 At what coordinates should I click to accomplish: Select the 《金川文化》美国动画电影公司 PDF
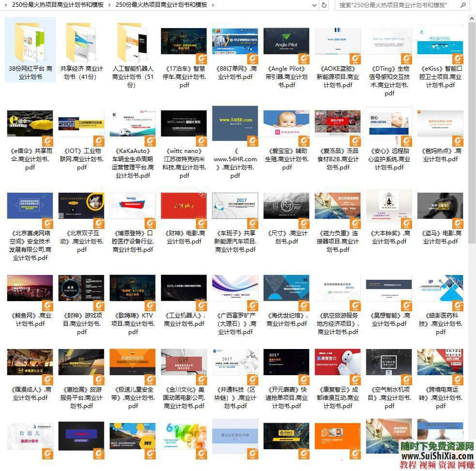click(x=184, y=379)
